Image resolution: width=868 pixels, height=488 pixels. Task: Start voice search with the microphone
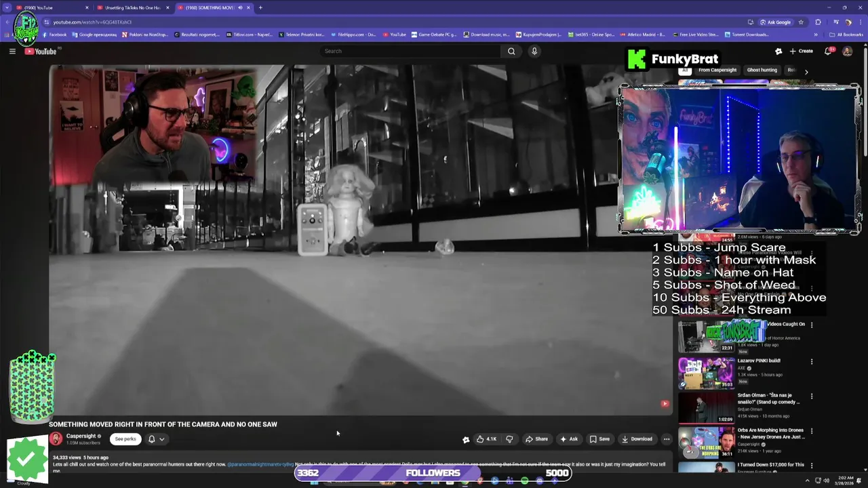pos(534,51)
